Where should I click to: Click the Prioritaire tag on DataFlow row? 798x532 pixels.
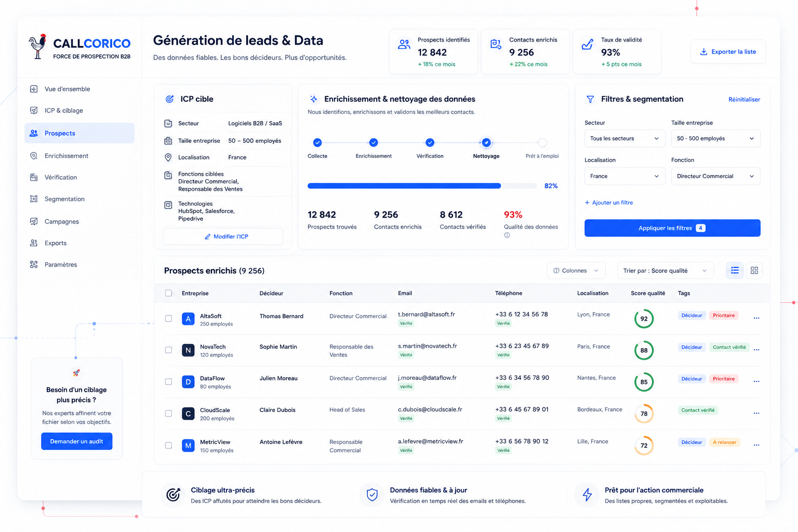[724, 379]
